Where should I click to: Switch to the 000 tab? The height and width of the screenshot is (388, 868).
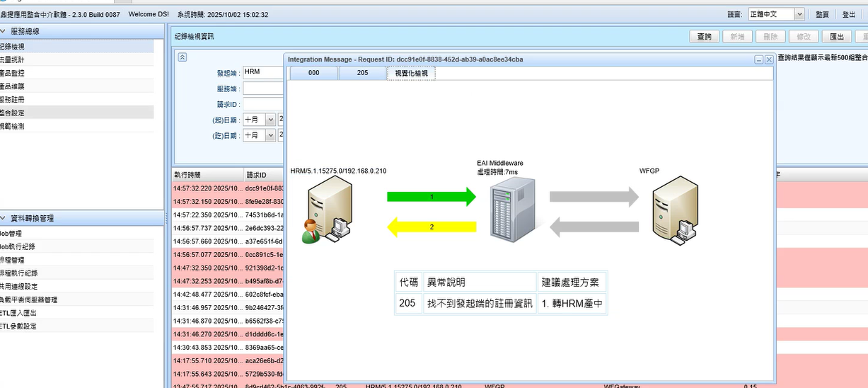313,73
